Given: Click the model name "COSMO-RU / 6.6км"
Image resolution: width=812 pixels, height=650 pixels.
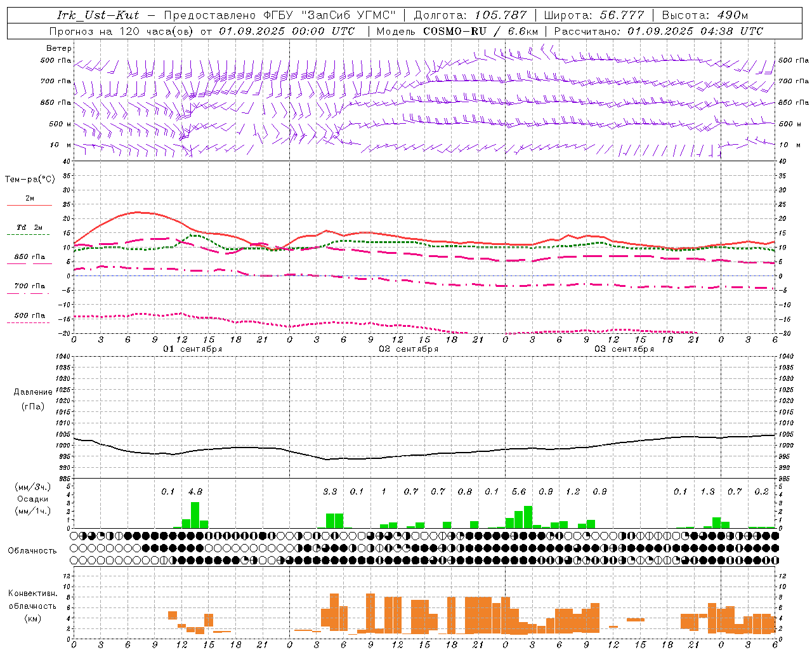Looking at the screenshot, I should coord(481,31).
